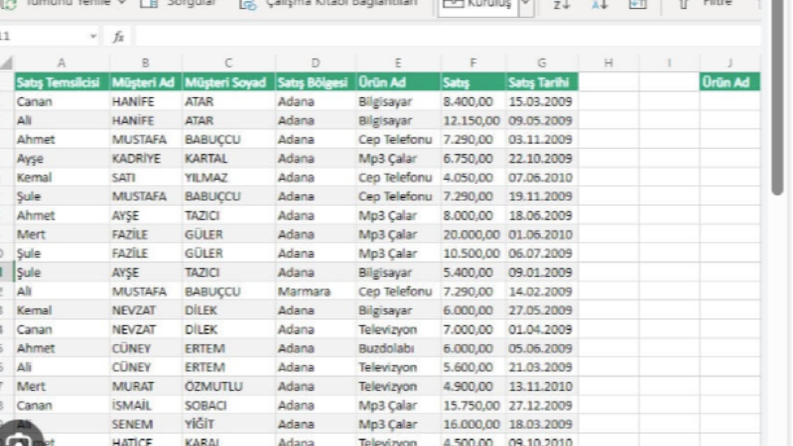Select column D header
Viewport: 793px width, 446px height.
click(316, 63)
